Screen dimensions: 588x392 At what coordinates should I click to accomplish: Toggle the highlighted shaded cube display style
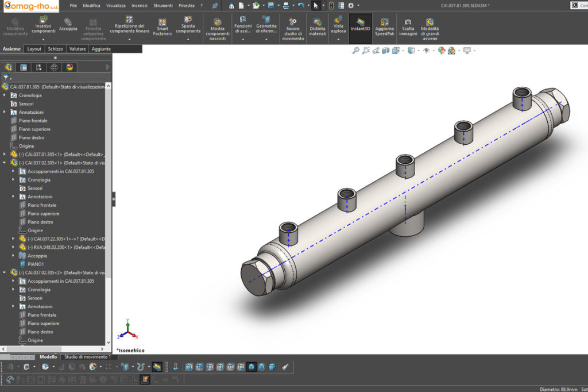[x=252, y=367]
